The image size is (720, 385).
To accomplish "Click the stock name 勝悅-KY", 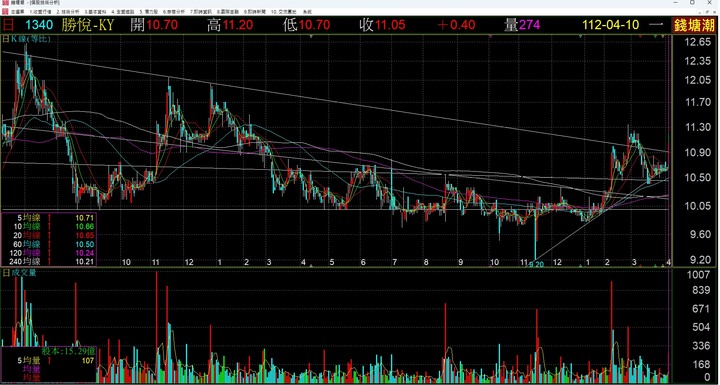I will pyautogui.click(x=87, y=25).
